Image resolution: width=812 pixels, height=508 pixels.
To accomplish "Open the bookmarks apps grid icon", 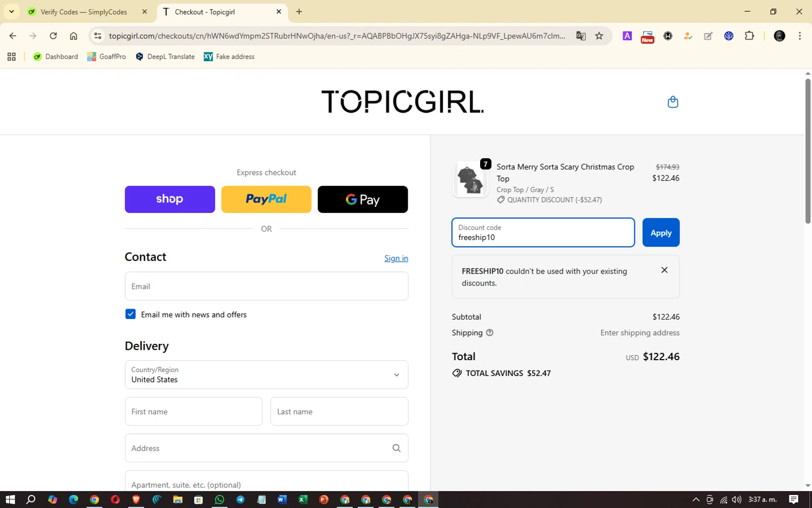I will pos(11,56).
